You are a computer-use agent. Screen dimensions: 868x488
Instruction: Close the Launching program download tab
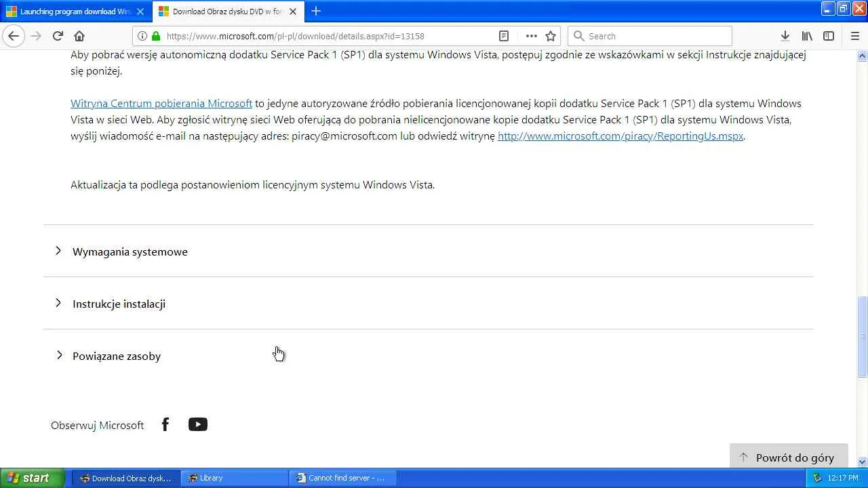click(x=140, y=12)
